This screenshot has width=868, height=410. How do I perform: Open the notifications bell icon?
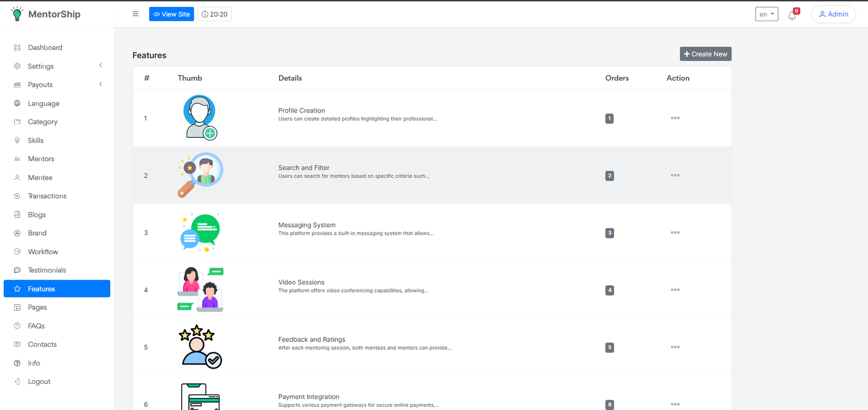pos(792,15)
